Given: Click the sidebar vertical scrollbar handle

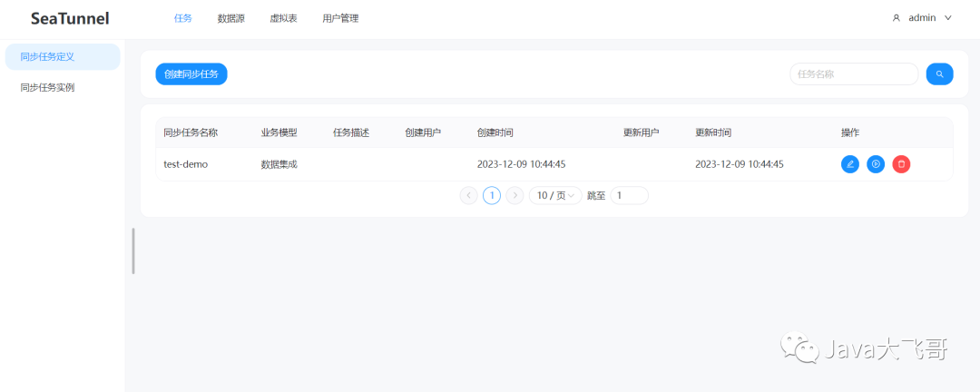Looking at the screenshot, I should [133, 250].
